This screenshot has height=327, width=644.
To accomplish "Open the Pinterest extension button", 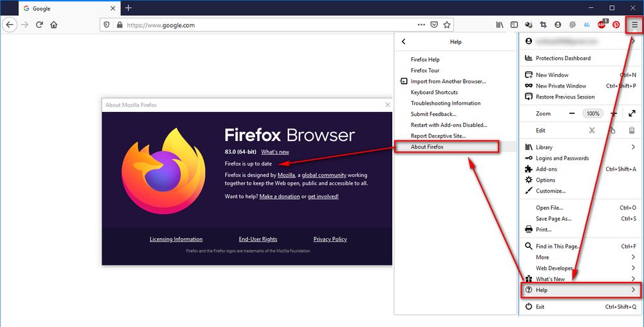I will [x=616, y=24].
